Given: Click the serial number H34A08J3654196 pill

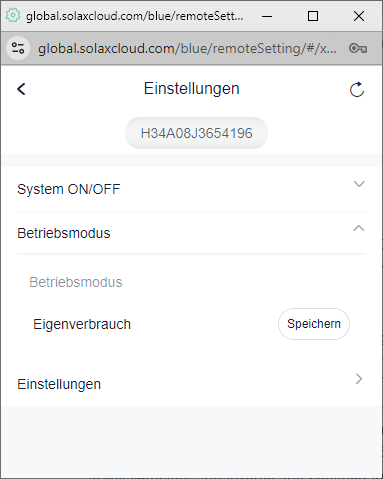Looking at the screenshot, I should pos(196,133).
